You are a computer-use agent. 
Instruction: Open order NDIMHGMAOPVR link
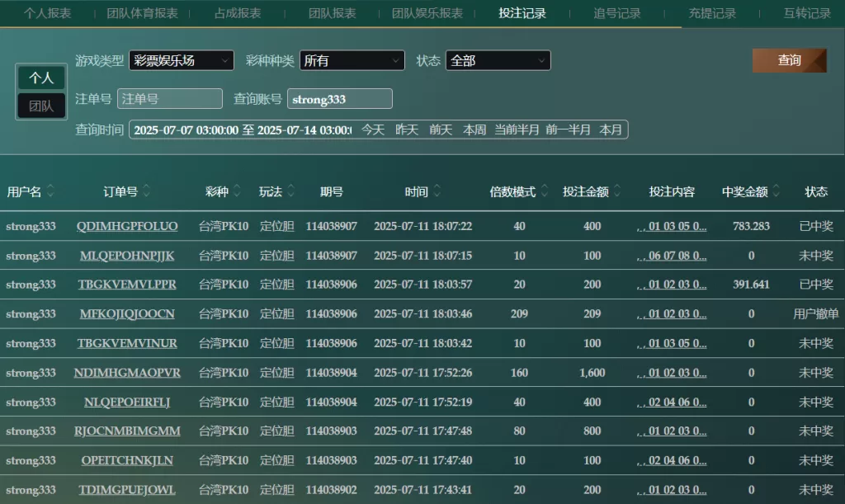(x=127, y=373)
